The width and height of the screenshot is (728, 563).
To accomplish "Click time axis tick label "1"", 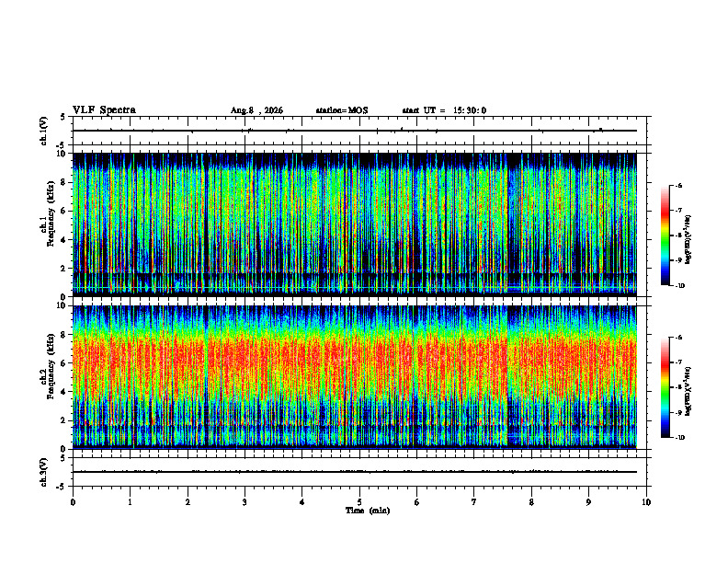I will pos(130,502).
